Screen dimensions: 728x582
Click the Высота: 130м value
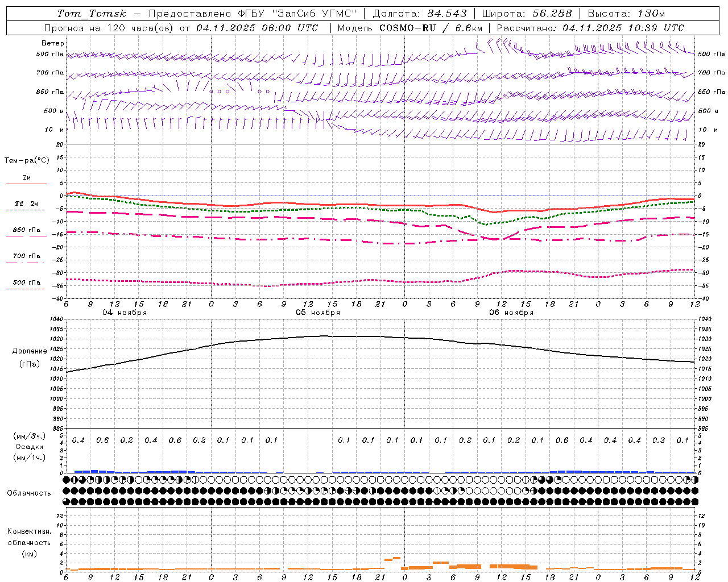626,14
